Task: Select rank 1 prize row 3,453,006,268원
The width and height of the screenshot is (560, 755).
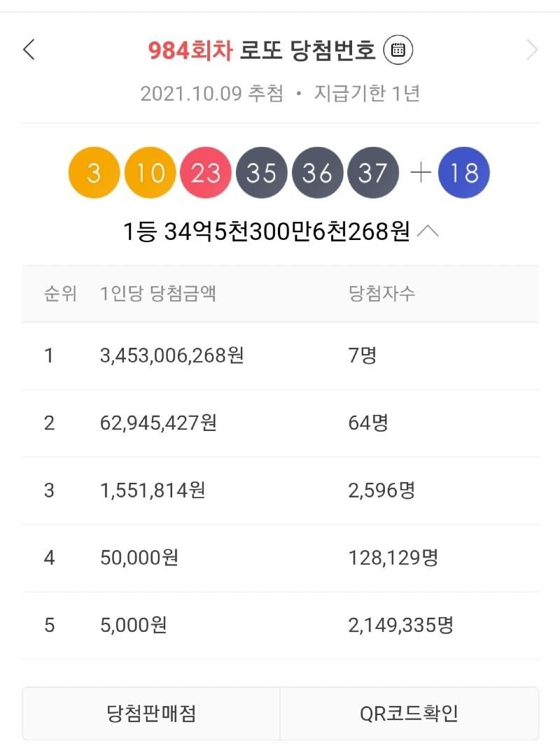Action: pyautogui.click(x=280, y=356)
